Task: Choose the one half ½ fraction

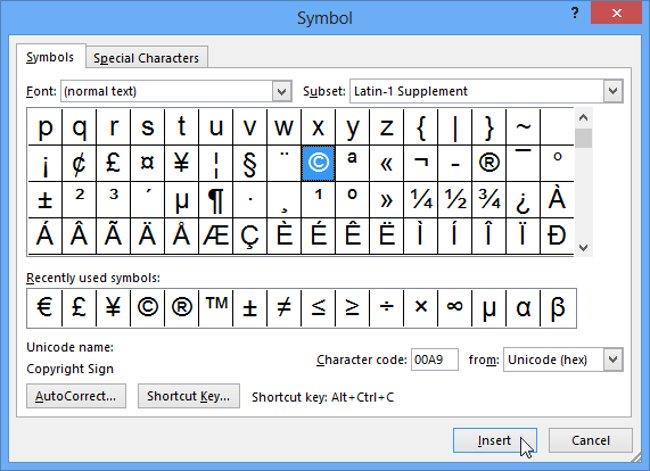Action: point(455,199)
